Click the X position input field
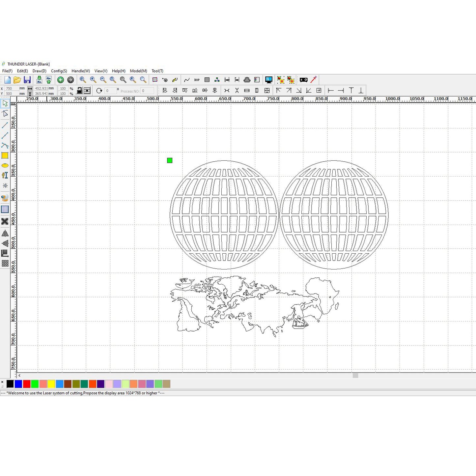Image resolution: width=476 pixels, height=476 pixels. [x=11, y=88]
